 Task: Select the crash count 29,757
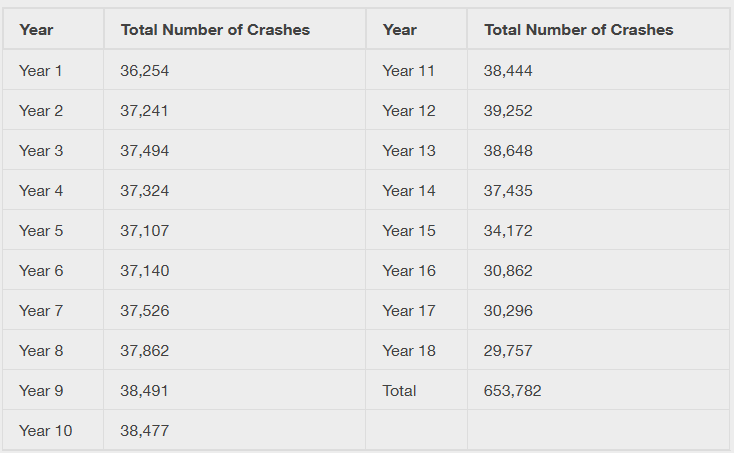tap(508, 351)
